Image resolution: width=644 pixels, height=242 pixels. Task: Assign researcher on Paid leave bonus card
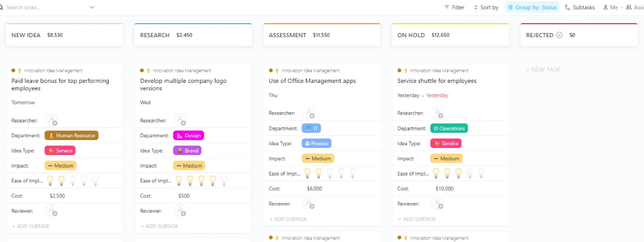coord(52,120)
